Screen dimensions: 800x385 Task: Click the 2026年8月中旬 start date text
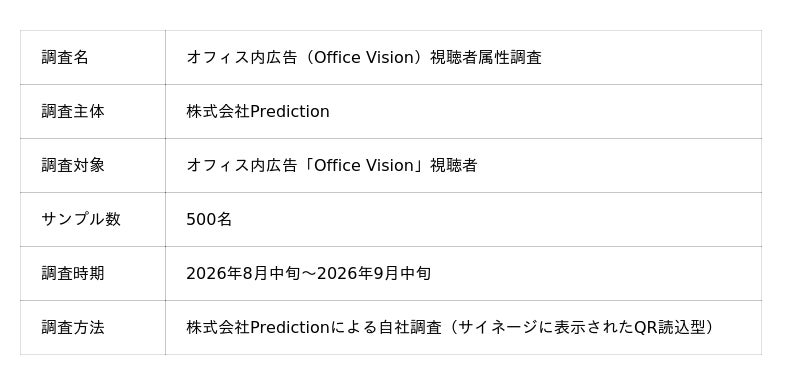click(243, 274)
